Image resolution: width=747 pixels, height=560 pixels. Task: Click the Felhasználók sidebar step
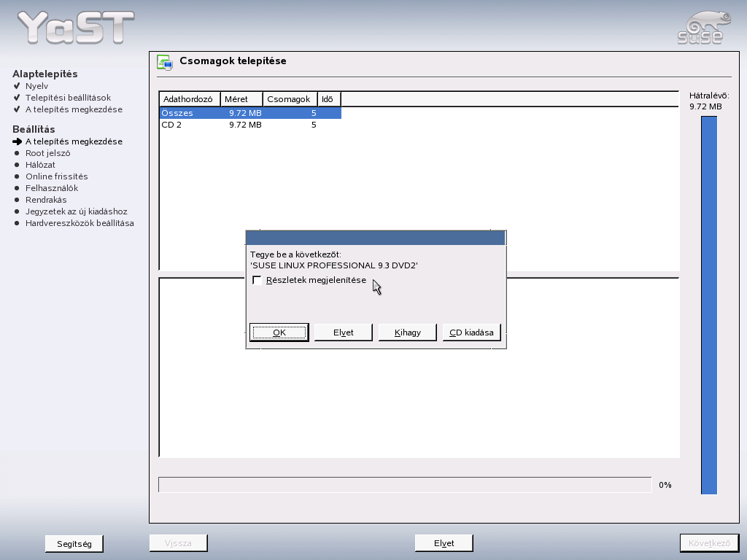pyautogui.click(x=52, y=188)
